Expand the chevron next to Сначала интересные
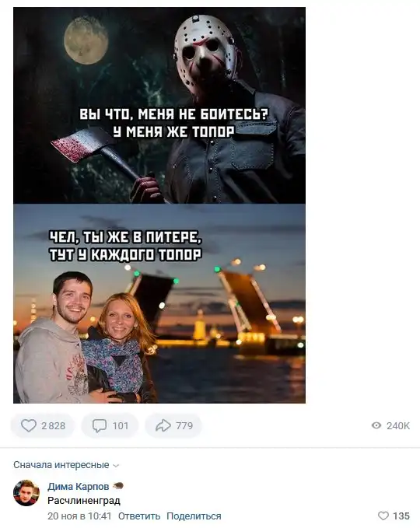Viewport: 420px width, 528px height. [x=116, y=466]
